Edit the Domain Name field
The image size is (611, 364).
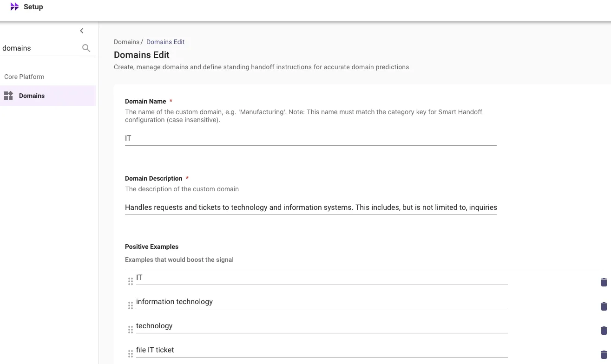click(x=311, y=138)
